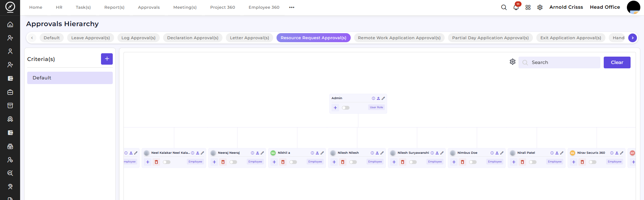Click the edit pencil on Admin node
The height and width of the screenshot is (200, 644).
383,98
